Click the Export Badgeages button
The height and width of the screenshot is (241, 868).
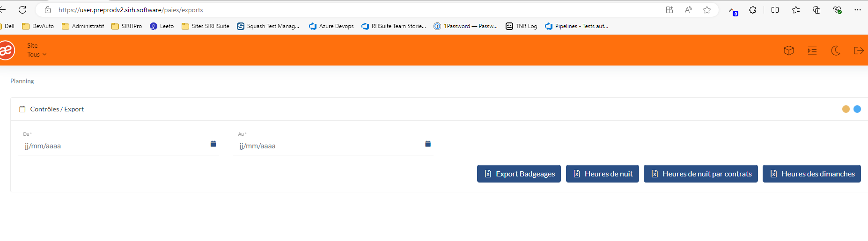pyautogui.click(x=519, y=174)
